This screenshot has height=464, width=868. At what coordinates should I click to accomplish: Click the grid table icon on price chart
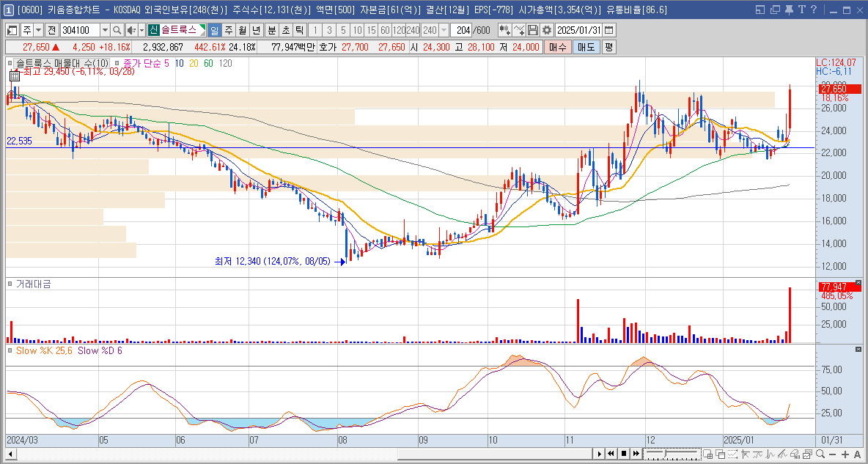[x=15, y=76]
